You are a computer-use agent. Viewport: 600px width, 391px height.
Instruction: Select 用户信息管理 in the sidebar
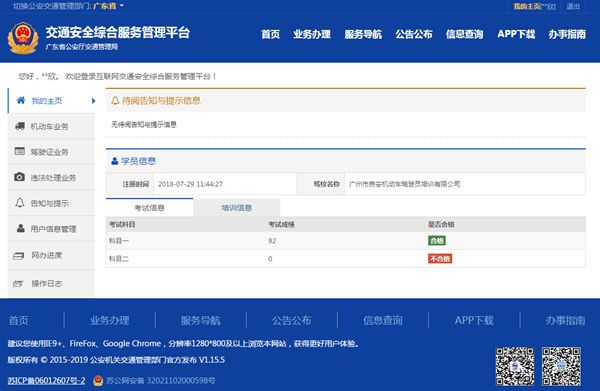coord(51,229)
